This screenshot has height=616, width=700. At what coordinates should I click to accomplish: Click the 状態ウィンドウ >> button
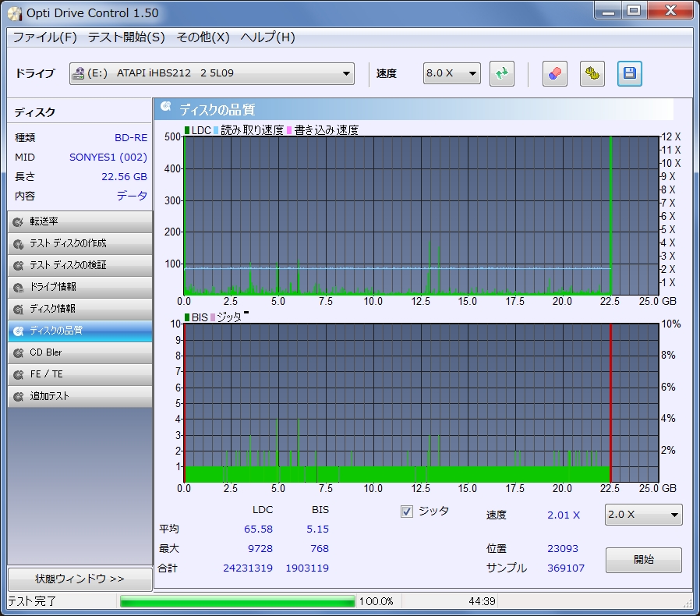point(80,579)
